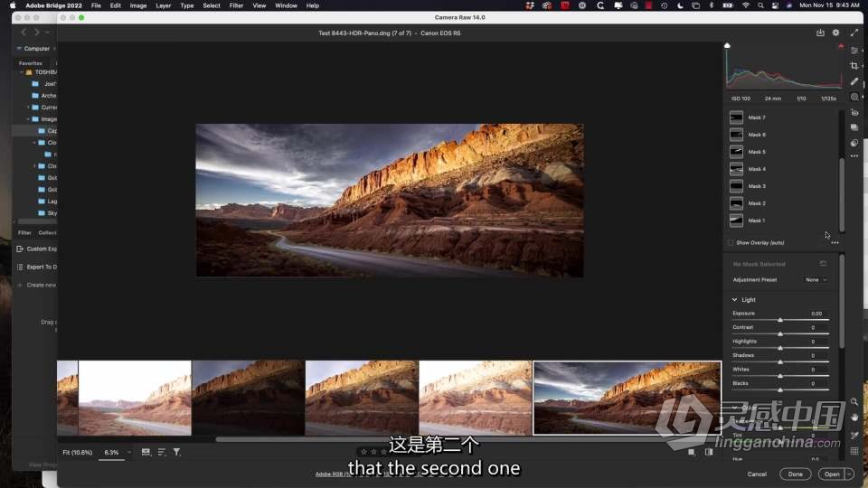Click the Open button
This screenshot has width=868, height=488.
coord(832,474)
